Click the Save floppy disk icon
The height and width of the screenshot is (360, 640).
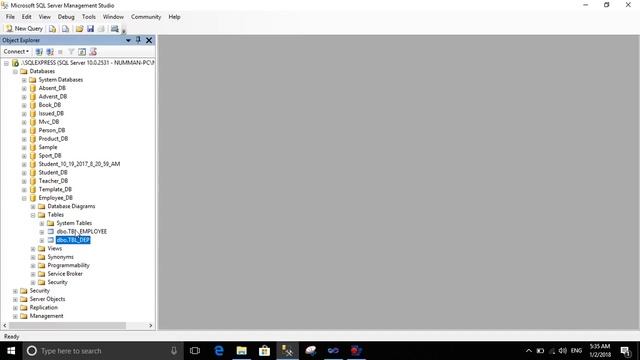coord(90,29)
